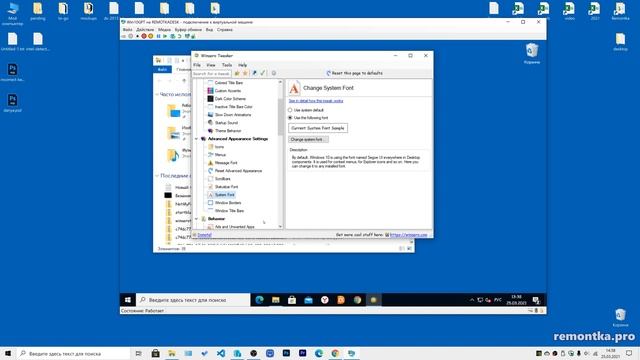Click 'Reset this page to defaults'
The height and width of the screenshot is (360, 640).
(354, 73)
